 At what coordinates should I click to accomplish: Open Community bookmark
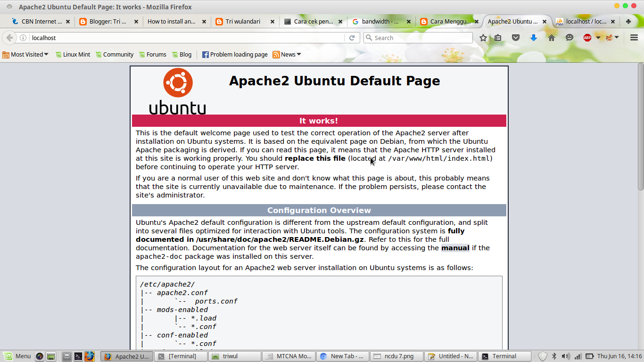coord(115,55)
